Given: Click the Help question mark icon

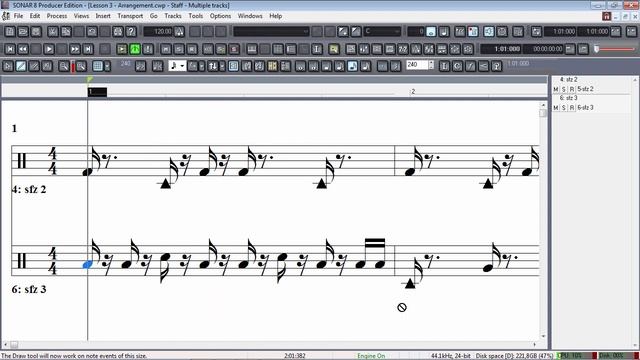Looking at the screenshot, I should [x=131, y=31].
